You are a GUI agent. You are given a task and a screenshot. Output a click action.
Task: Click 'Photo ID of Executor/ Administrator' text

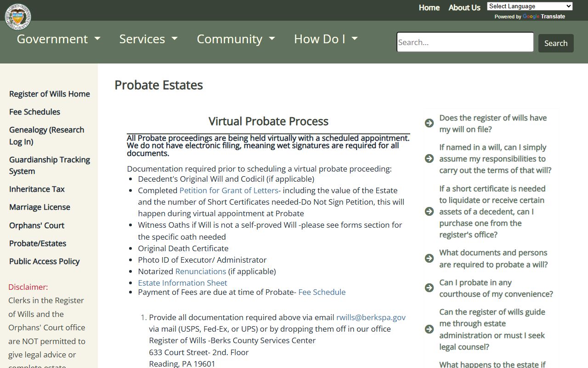tap(202, 260)
